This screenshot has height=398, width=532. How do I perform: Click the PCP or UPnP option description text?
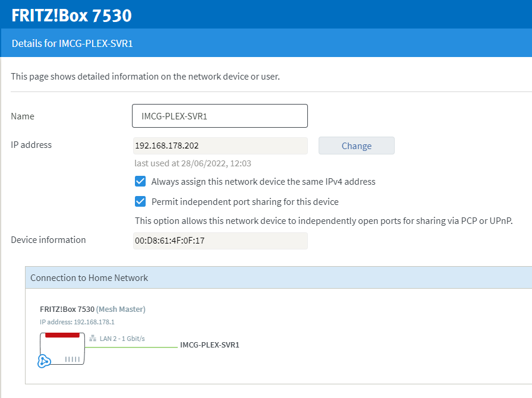(324, 221)
